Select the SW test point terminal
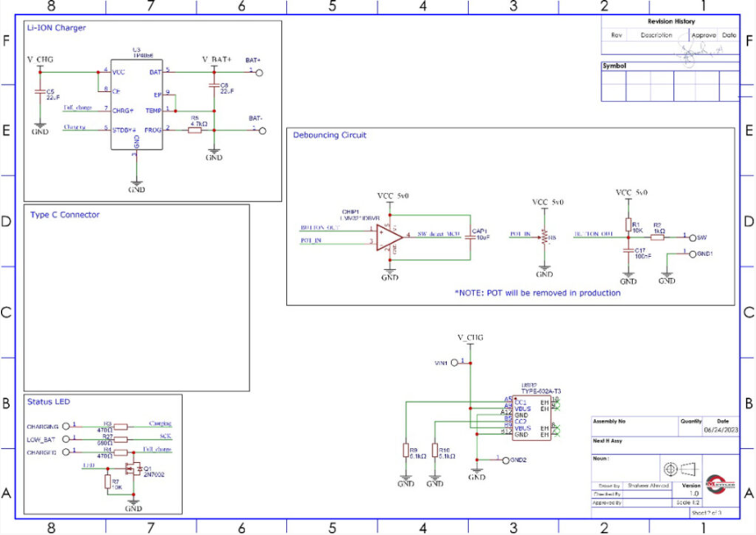 (x=690, y=237)
